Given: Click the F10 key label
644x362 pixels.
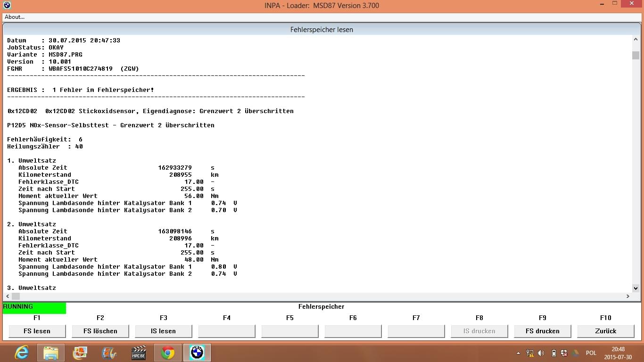Looking at the screenshot, I should [x=605, y=318].
